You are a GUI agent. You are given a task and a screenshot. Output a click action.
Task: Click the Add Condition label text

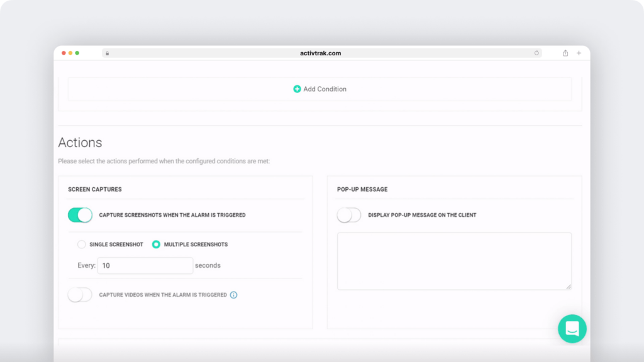coord(325,89)
